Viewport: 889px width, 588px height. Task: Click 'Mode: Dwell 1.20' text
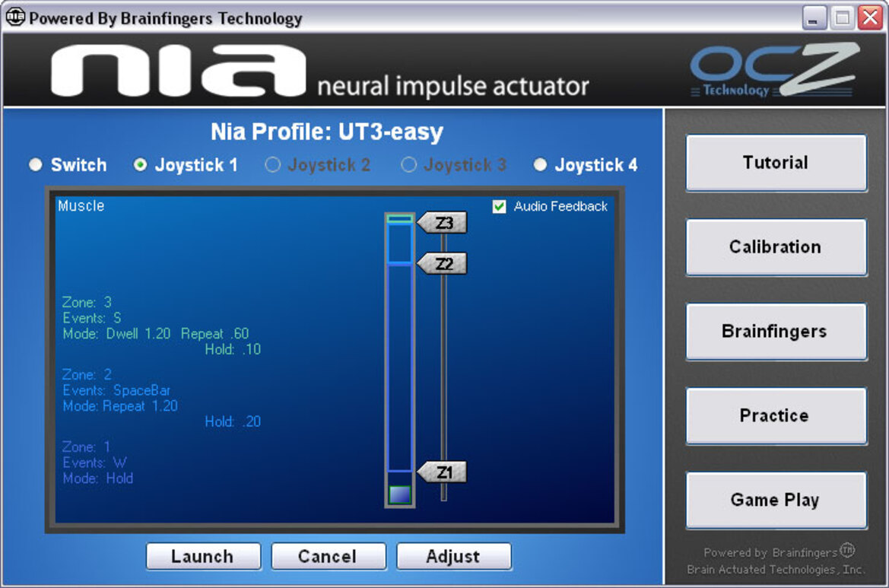pos(116,334)
